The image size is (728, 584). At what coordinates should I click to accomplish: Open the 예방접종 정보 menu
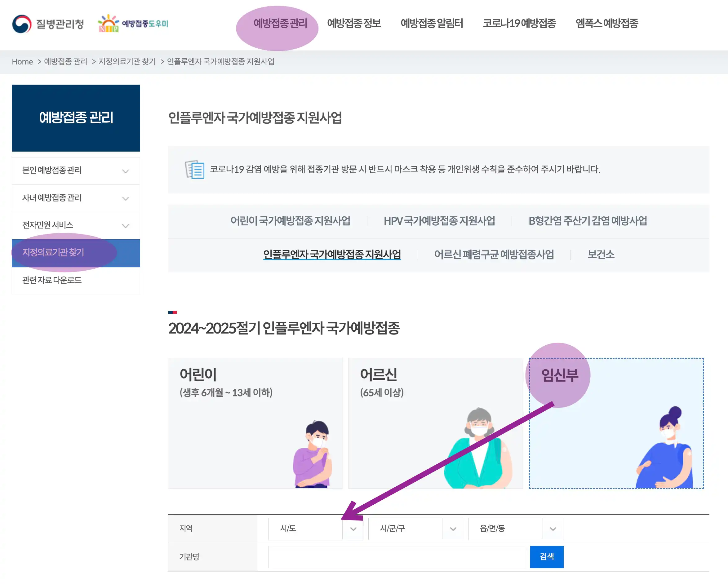(354, 24)
